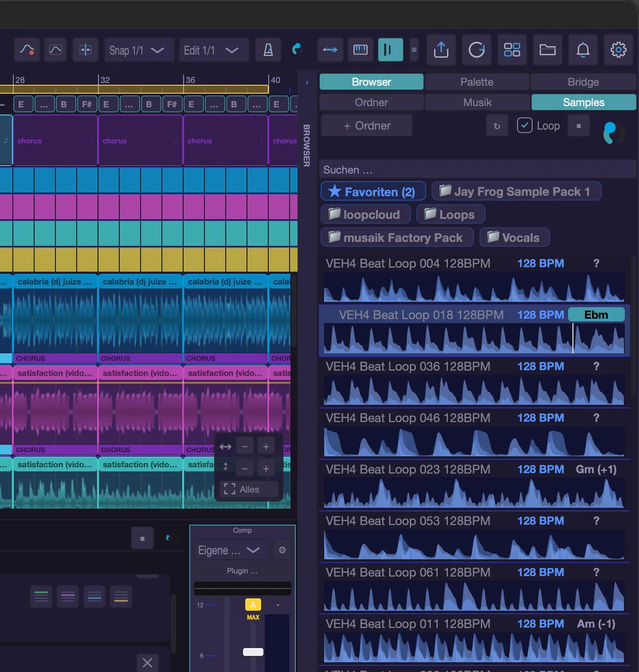Stop sample preview with the browser stop button
Viewport: 639px width, 672px height.
pos(579,126)
